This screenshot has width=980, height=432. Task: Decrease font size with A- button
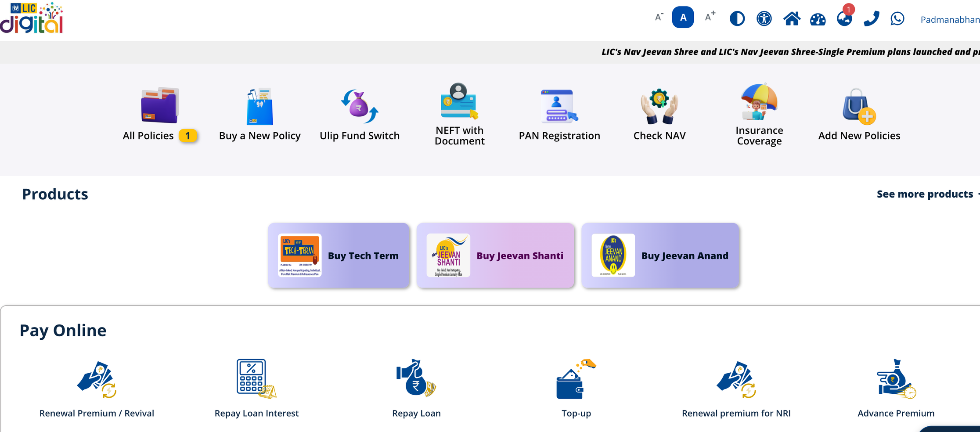[x=659, y=18]
